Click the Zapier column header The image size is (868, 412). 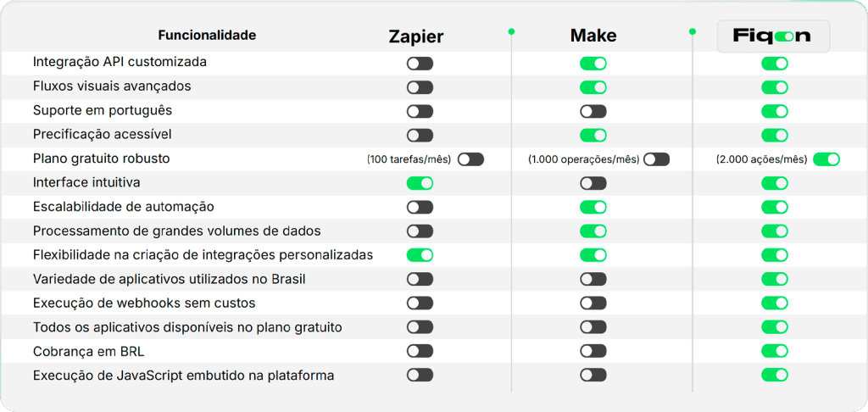pyautogui.click(x=415, y=36)
